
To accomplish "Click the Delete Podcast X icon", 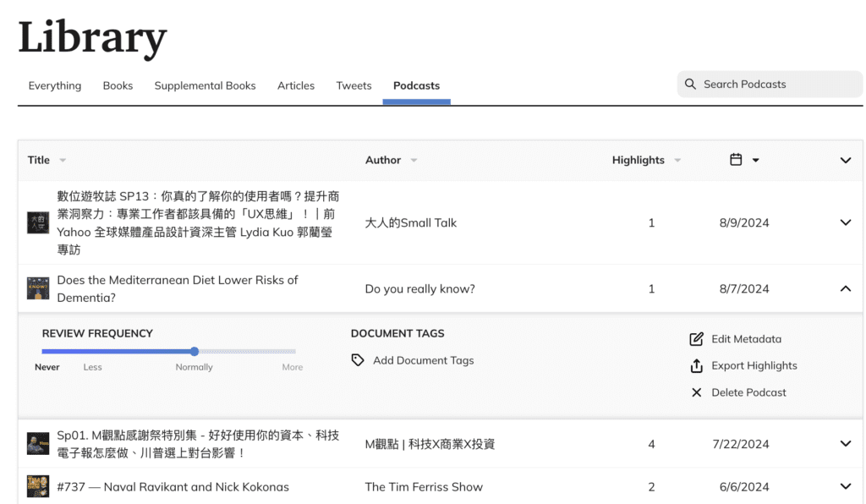I will tap(696, 392).
